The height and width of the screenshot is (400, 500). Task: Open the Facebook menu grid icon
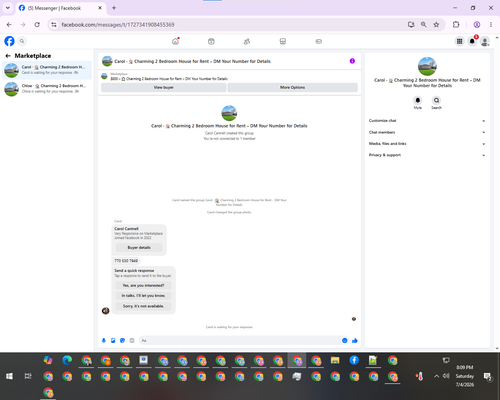coord(459,41)
